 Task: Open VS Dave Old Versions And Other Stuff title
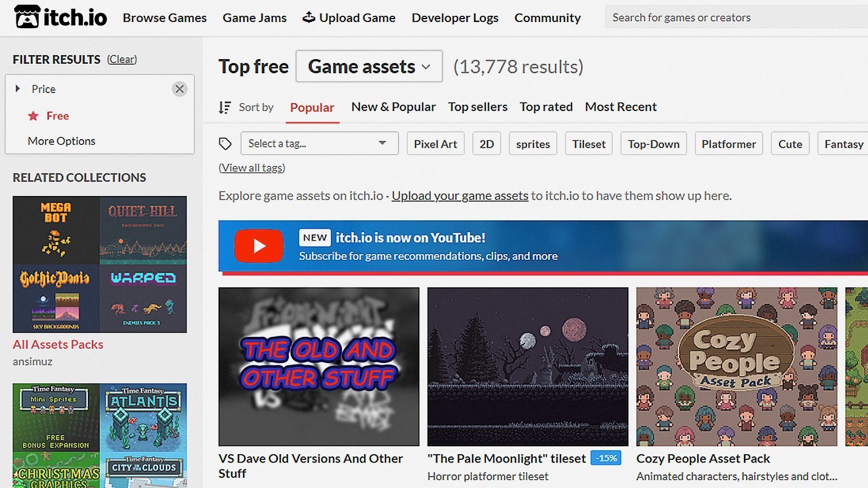tap(311, 466)
